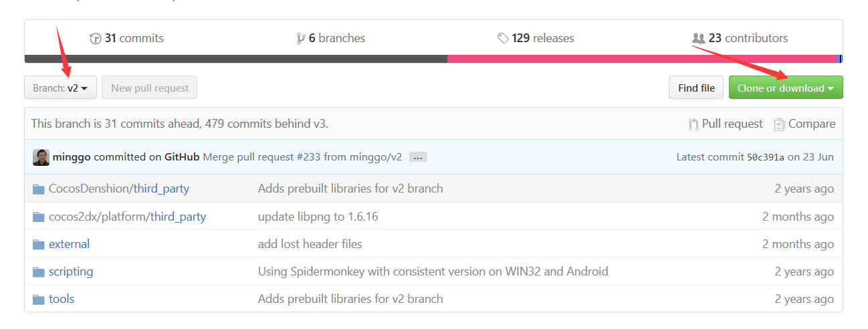This screenshot has height=329, width=868.
Task: Click the folder icon beside tools
Action: 39,300
